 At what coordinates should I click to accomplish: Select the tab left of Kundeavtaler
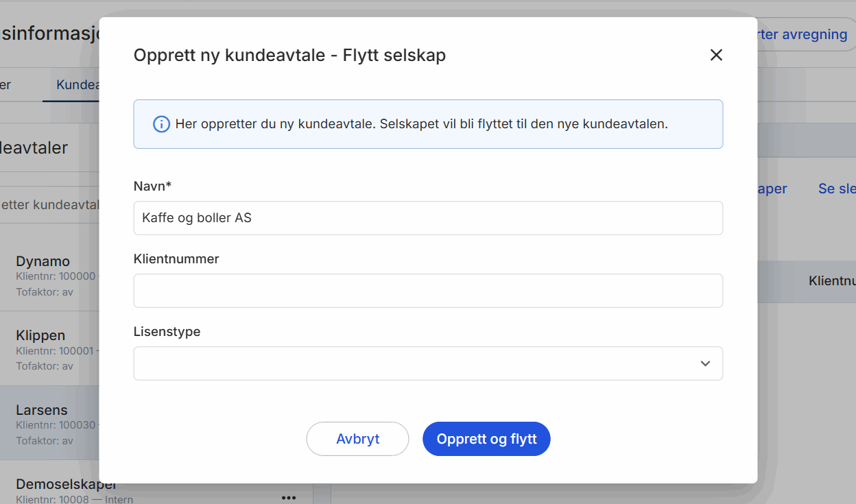pos(5,85)
